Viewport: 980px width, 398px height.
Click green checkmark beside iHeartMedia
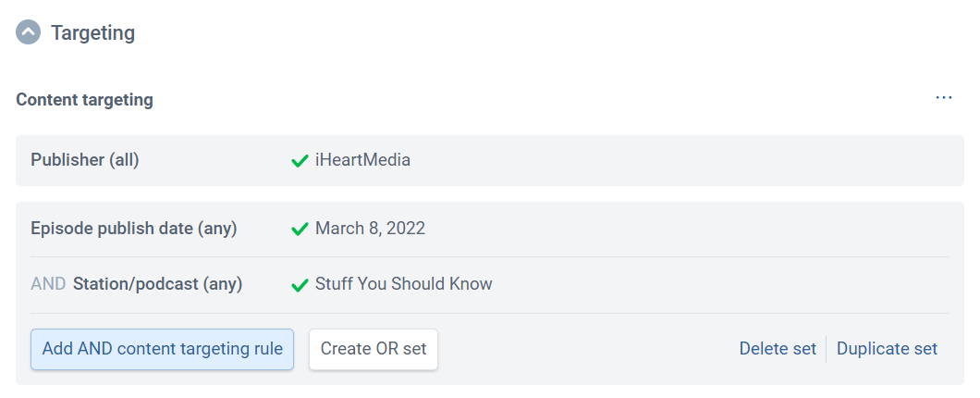[300, 161]
